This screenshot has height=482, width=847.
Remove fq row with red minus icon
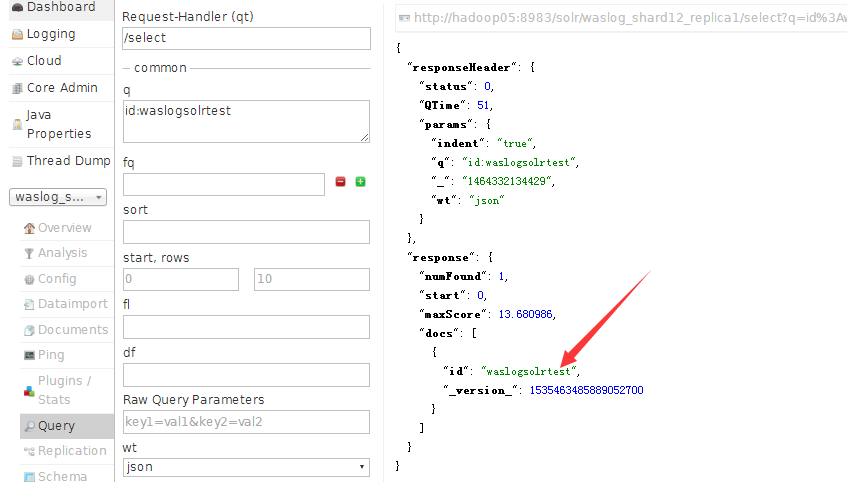tap(340, 182)
